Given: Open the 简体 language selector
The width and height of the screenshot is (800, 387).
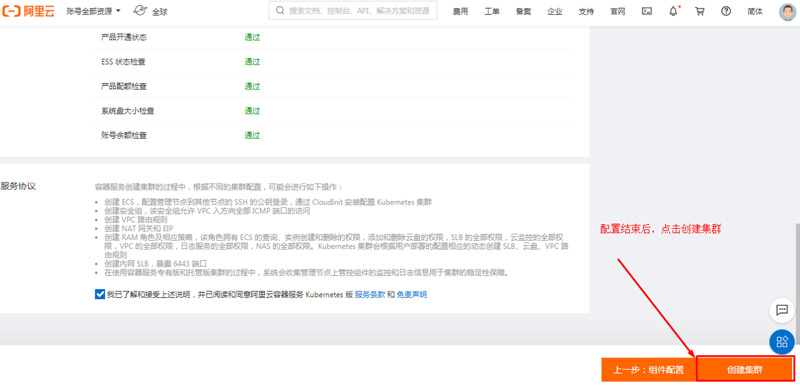Looking at the screenshot, I should tap(755, 12).
